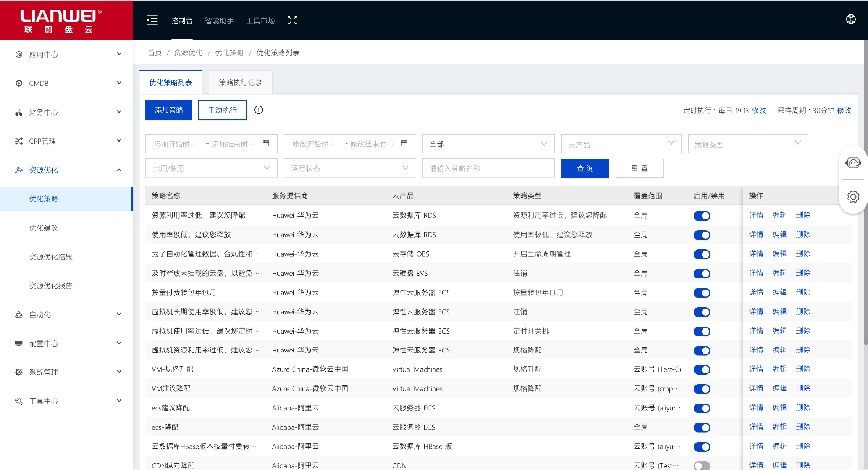Viewport: 868px width, 470px height.
Task: Toggle the 使用率极低，建议您释放 policy switch
Action: [x=702, y=235]
